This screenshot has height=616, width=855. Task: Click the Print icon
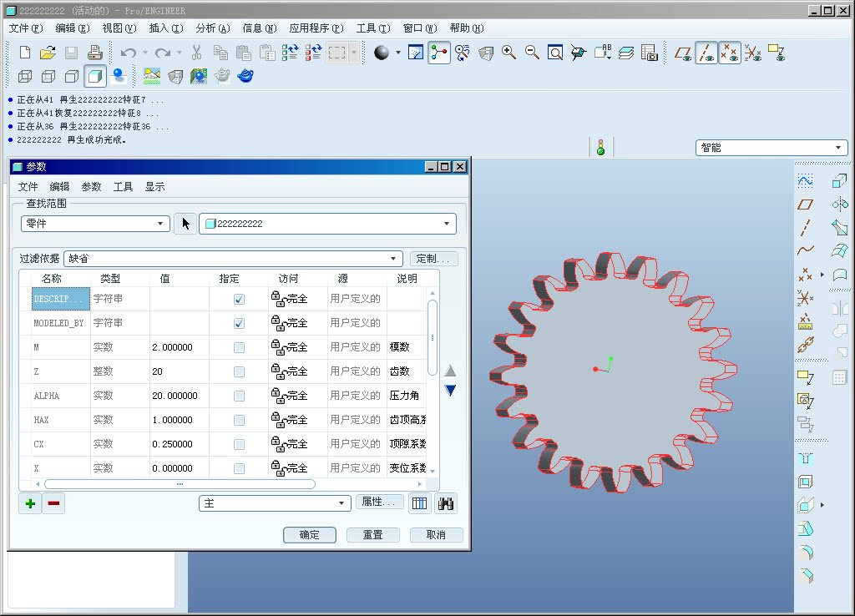[x=95, y=53]
